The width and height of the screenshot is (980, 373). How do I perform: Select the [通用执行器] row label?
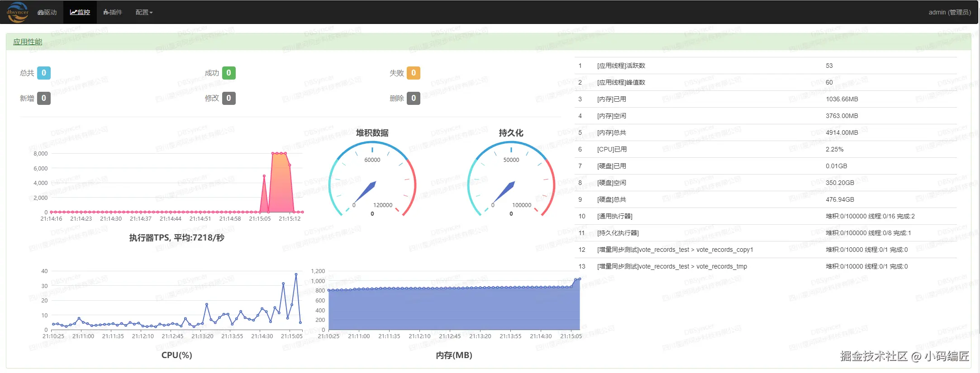click(615, 216)
